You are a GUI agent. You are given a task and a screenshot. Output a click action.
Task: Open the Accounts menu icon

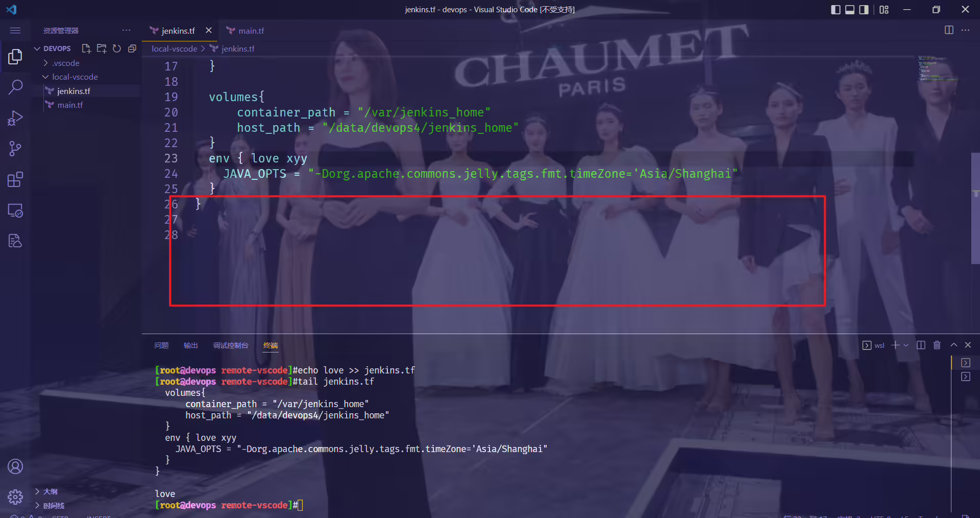[15, 466]
